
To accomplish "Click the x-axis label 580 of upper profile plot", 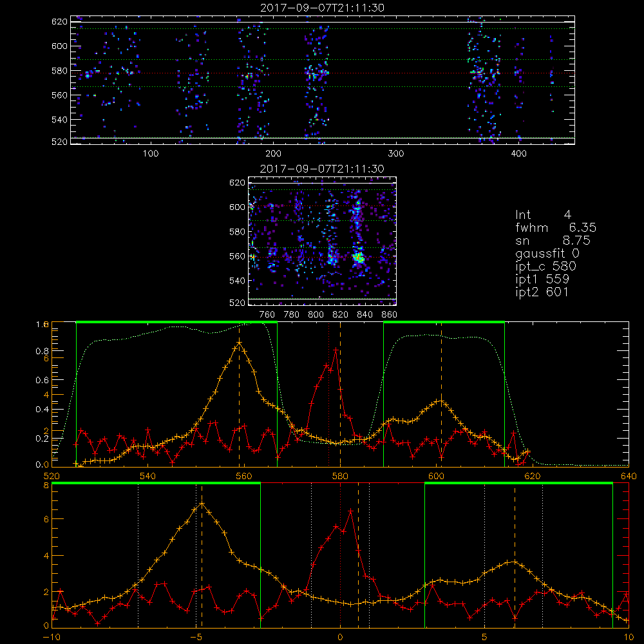I will [x=340, y=477].
